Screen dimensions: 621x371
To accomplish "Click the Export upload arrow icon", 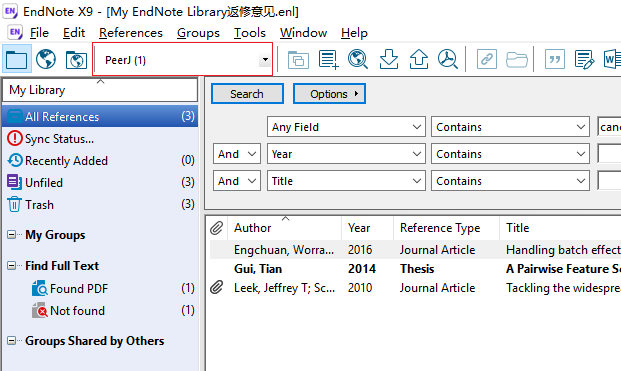I will (419, 59).
